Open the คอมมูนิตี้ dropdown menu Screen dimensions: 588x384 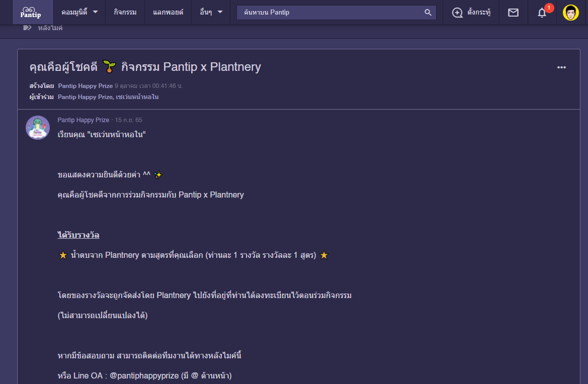pyautogui.click(x=79, y=13)
